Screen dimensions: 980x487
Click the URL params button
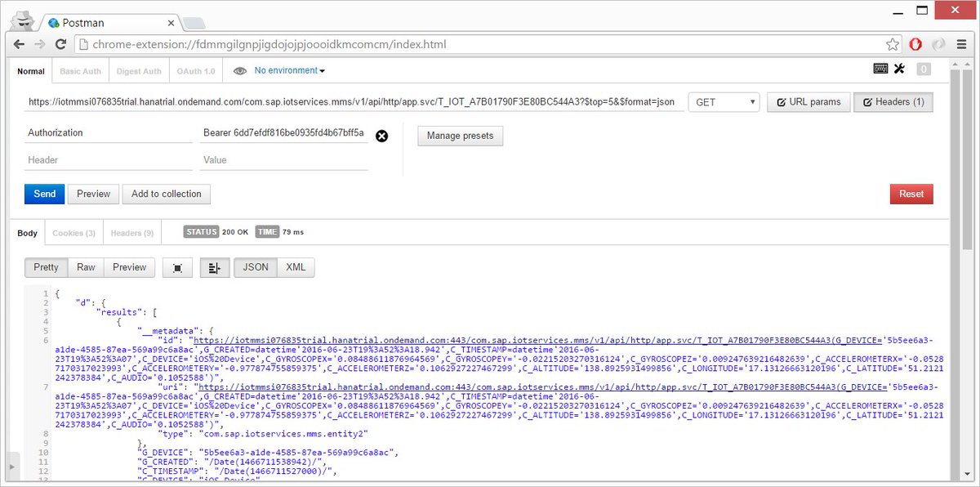pos(808,102)
